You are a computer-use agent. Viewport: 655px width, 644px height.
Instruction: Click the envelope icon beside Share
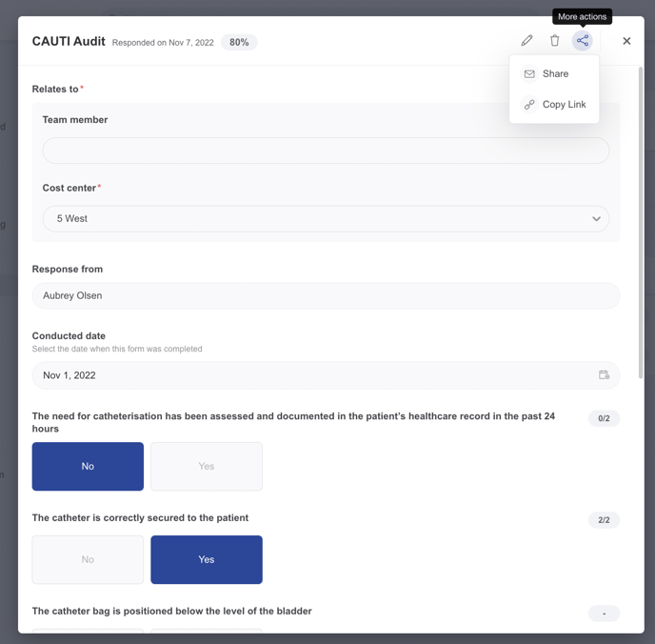pyautogui.click(x=529, y=74)
